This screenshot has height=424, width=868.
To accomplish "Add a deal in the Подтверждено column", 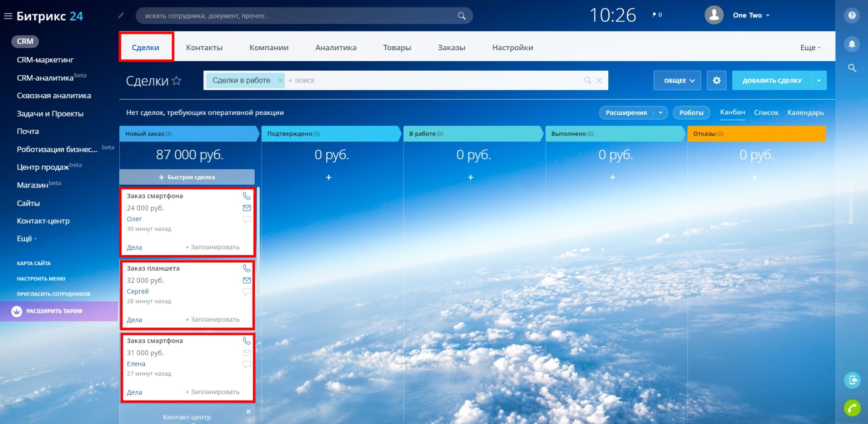I will pyautogui.click(x=329, y=177).
